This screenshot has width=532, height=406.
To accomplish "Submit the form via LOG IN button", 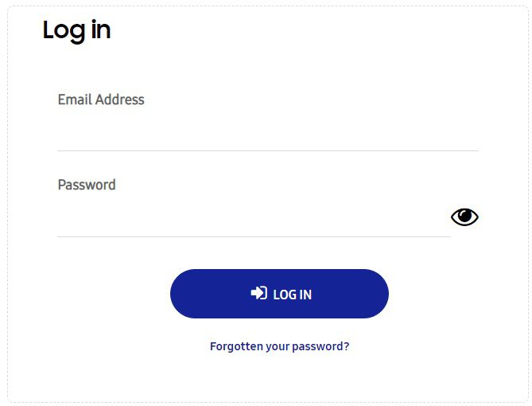I will point(279,294).
